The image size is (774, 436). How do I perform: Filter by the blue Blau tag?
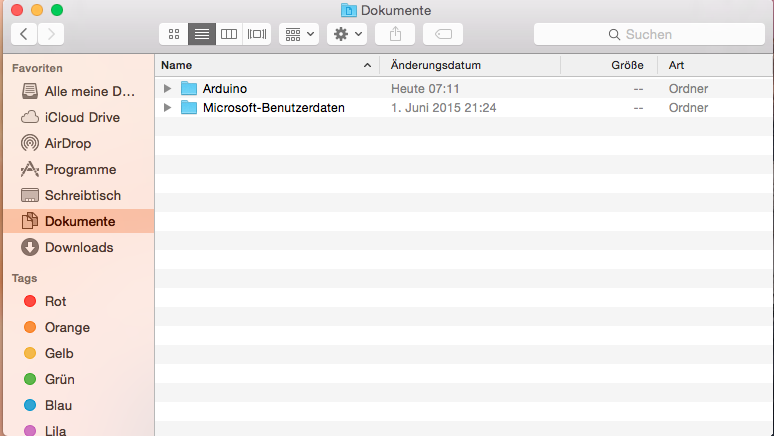[x=78, y=405]
